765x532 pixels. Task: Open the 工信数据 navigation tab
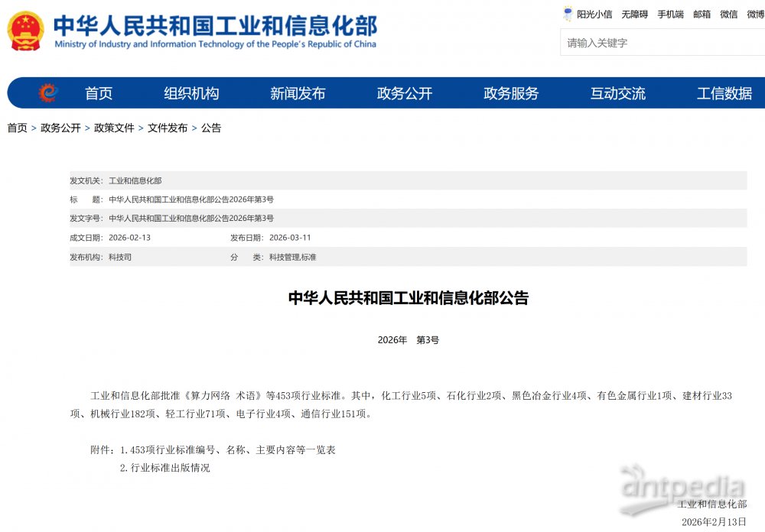point(723,93)
